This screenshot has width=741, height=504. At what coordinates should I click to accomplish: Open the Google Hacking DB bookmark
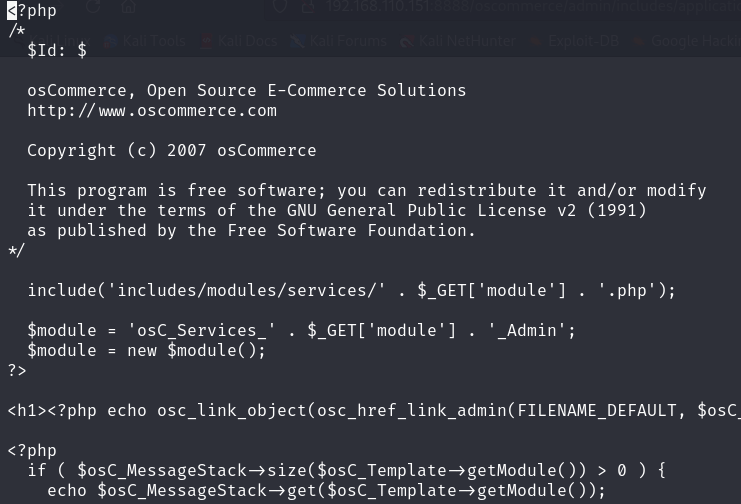(x=686, y=41)
